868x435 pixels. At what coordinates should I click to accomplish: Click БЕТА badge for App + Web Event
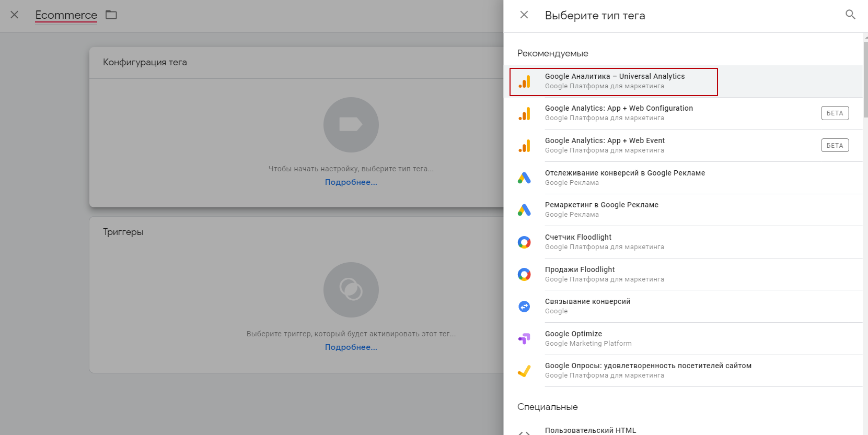(835, 146)
